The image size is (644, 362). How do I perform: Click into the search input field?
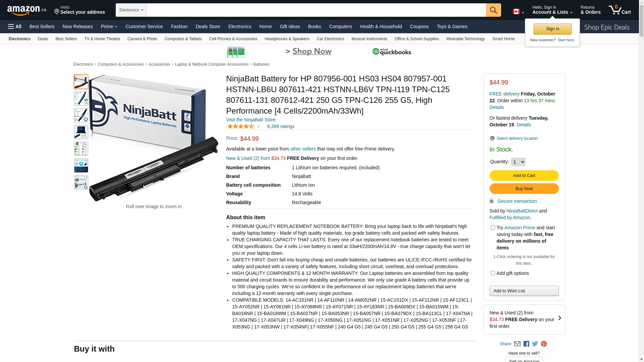pyautogui.click(x=316, y=10)
